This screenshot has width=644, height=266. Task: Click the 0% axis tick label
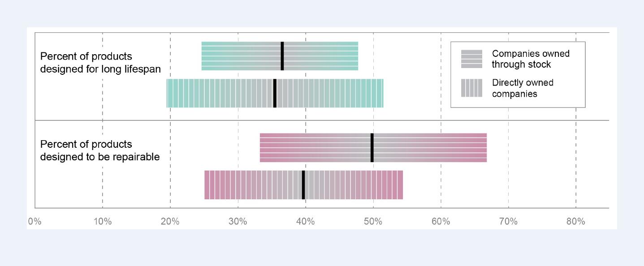tap(35, 221)
